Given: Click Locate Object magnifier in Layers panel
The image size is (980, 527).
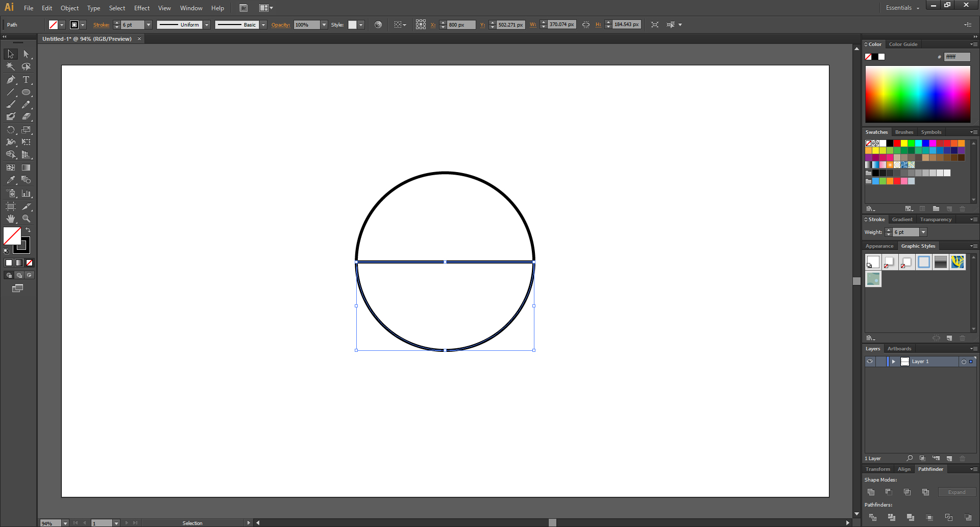Looking at the screenshot, I should click(x=910, y=459).
